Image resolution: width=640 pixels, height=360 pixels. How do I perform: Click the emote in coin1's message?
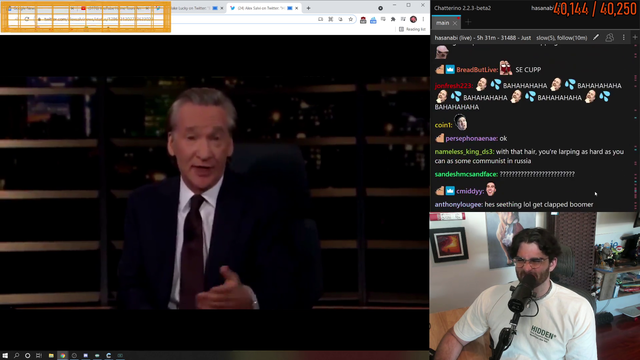pos(461,122)
